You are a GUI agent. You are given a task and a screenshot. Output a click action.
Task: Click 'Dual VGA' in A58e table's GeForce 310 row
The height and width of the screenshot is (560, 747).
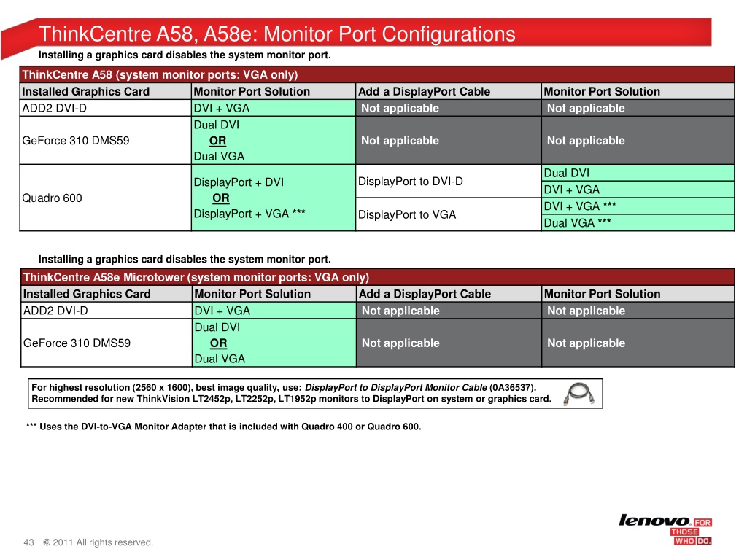[x=220, y=359]
